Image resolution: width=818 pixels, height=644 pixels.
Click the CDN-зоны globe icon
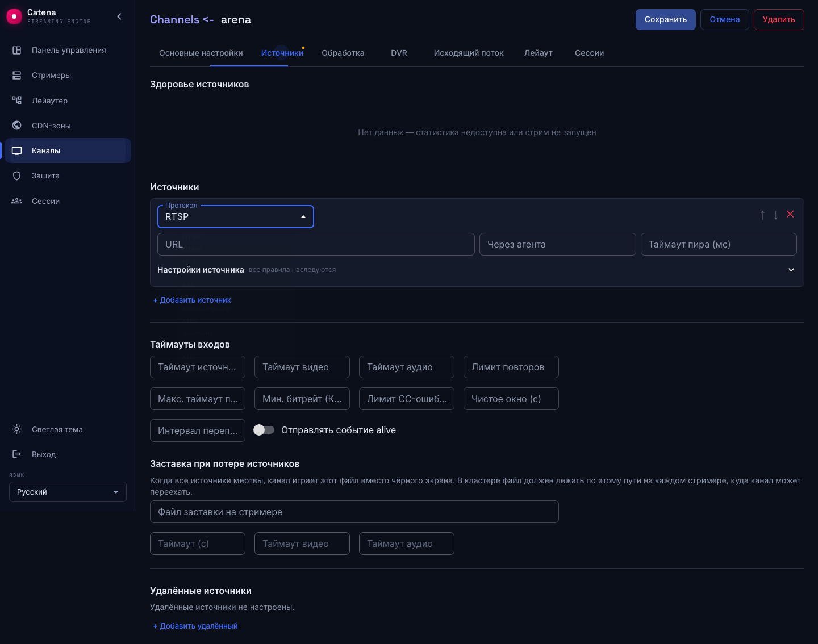(17, 126)
